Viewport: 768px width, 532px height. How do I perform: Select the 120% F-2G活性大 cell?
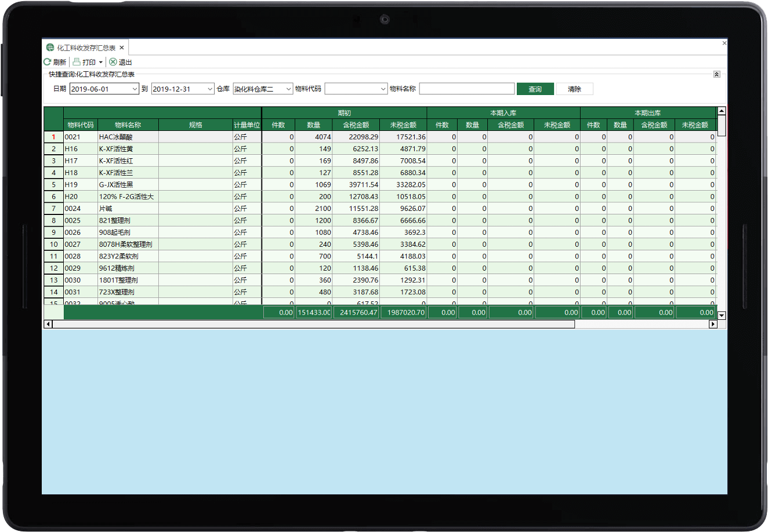[128, 196]
